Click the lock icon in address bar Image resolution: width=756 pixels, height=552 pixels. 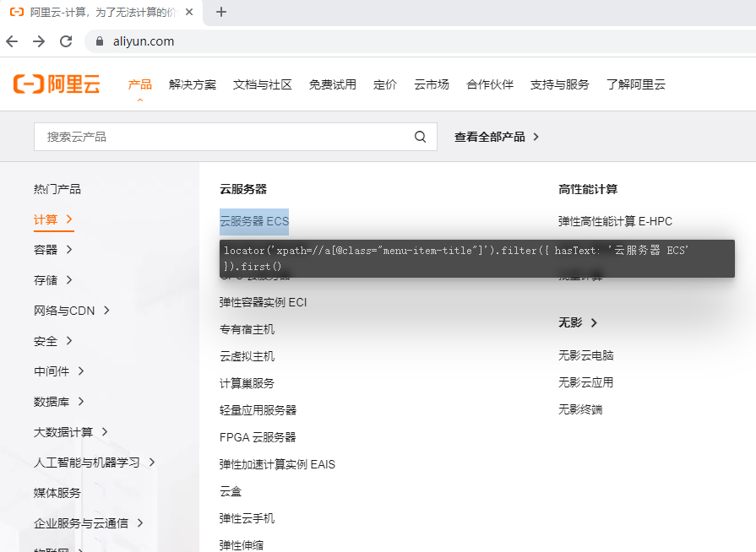coord(100,41)
